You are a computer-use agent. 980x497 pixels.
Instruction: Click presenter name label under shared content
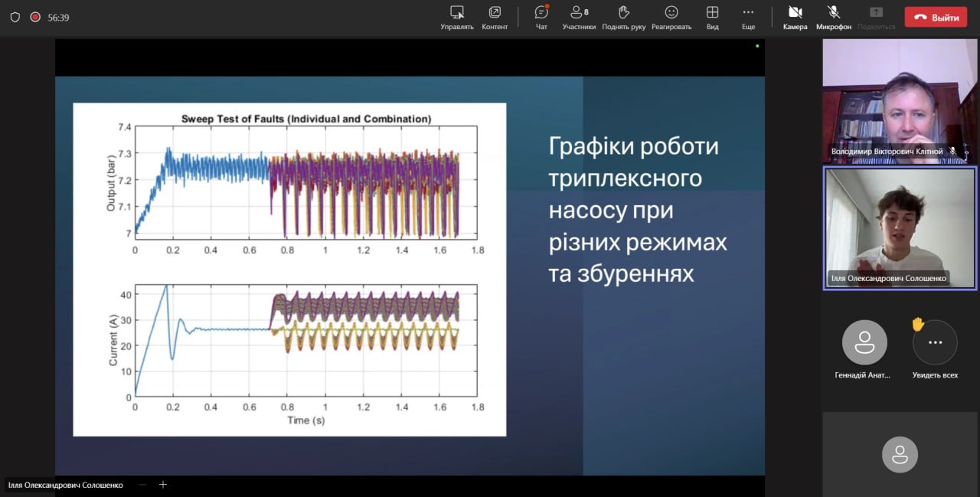pyautogui.click(x=66, y=485)
